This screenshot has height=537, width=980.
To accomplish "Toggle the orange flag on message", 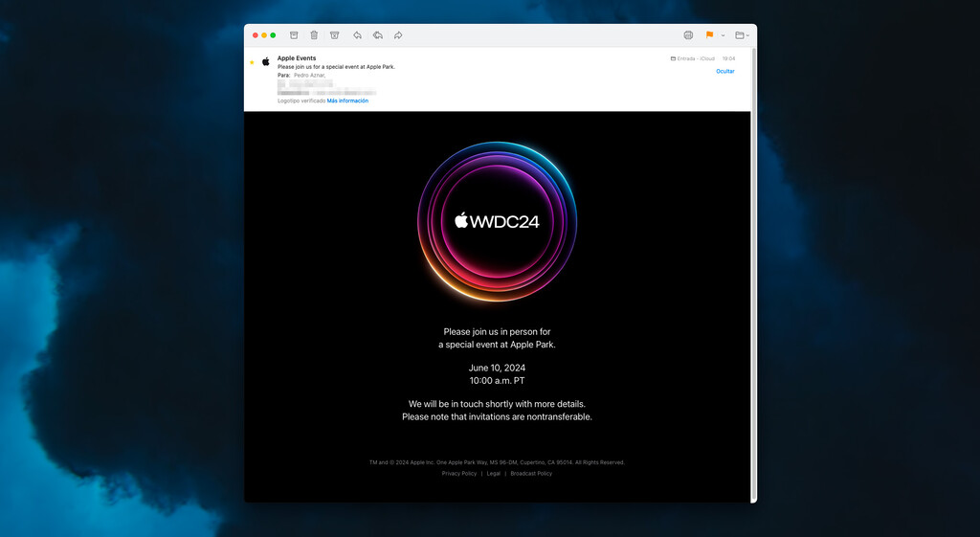I will point(709,35).
